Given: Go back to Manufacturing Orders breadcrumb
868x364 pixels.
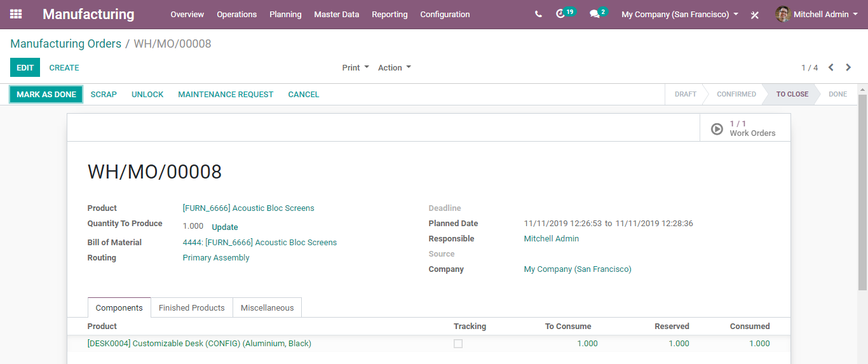Looking at the screenshot, I should click(x=65, y=44).
